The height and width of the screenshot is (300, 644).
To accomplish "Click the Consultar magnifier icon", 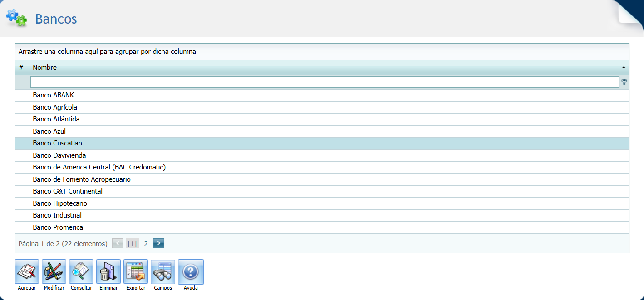I will point(81,271).
